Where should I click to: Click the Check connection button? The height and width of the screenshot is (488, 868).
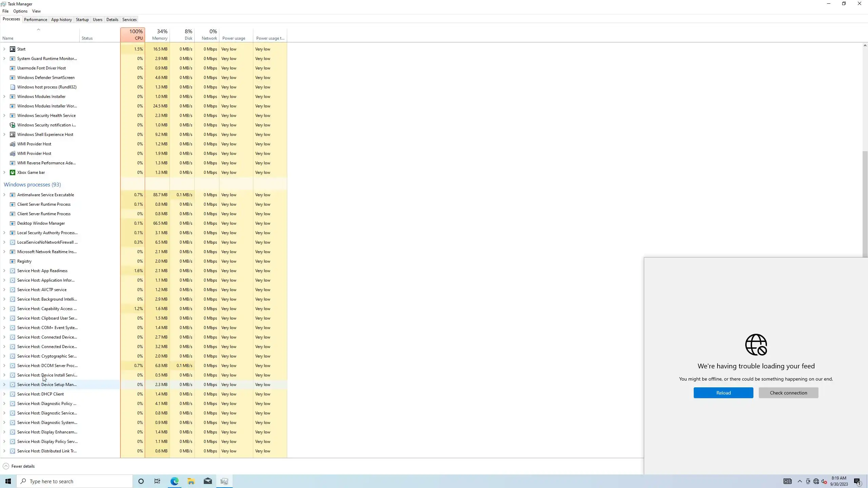coord(788,393)
